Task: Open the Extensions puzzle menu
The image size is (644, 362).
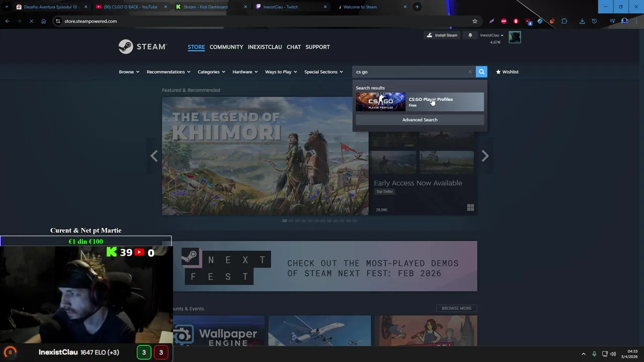Action: click(564, 21)
